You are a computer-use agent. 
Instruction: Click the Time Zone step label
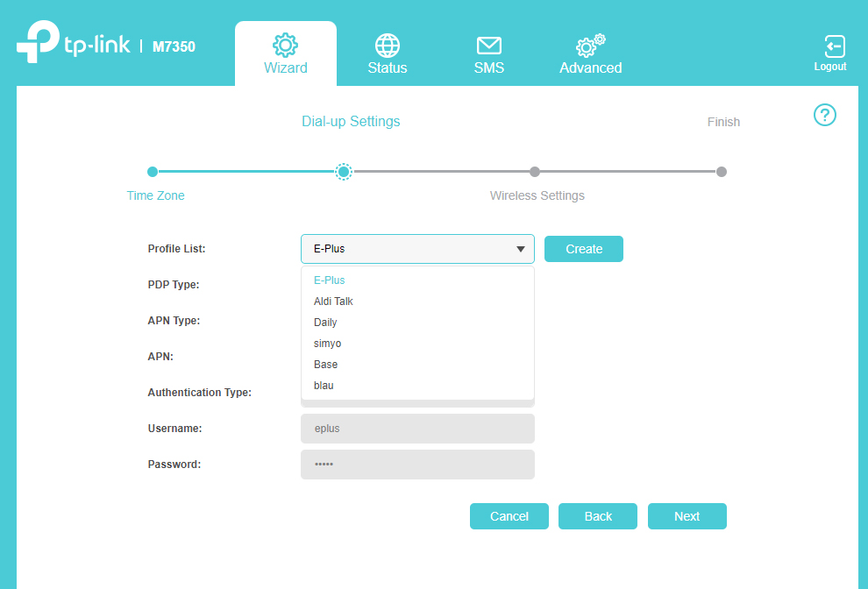tap(155, 195)
